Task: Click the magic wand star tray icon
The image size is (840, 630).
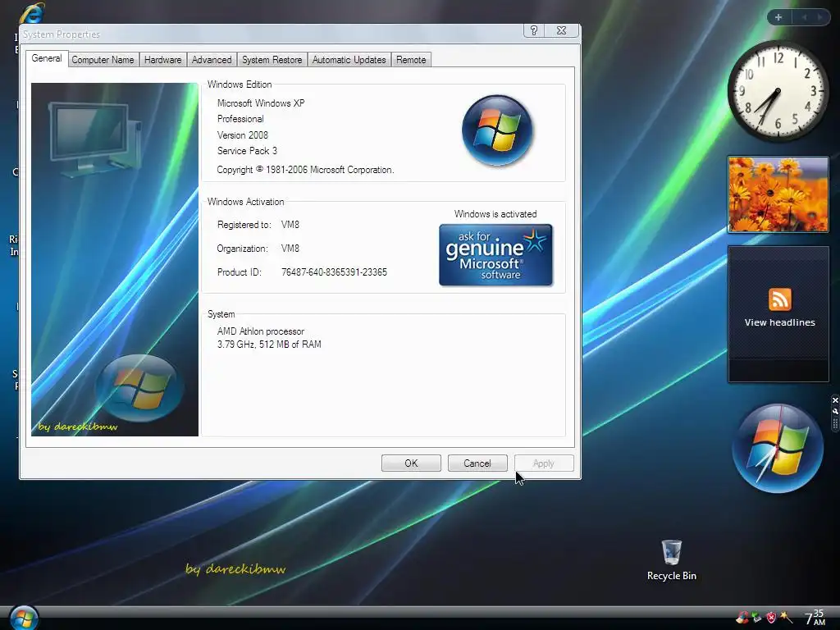Action: pyautogui.click(x=785, y=617)
